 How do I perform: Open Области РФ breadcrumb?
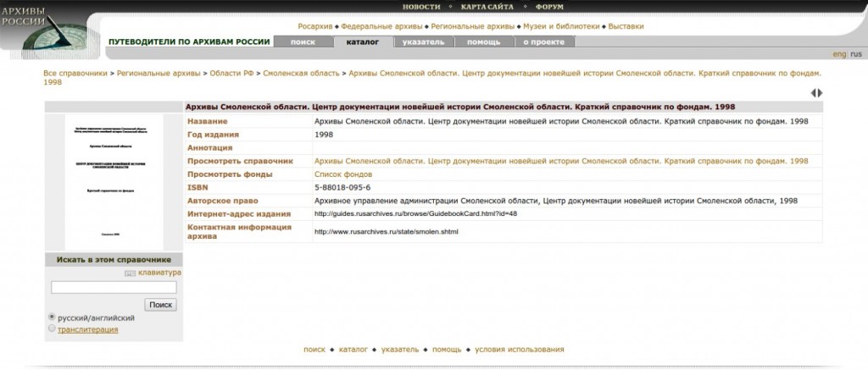(x=231, y=73)
